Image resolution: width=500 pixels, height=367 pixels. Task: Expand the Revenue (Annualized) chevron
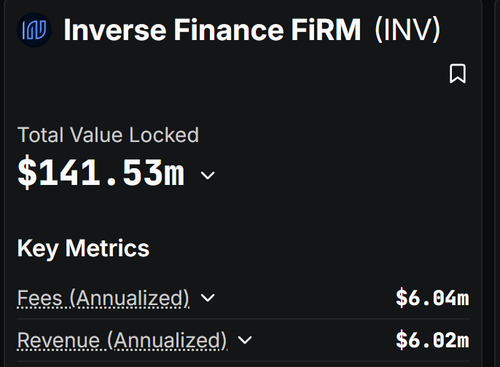pyautogui.click(x=245, y=340)
